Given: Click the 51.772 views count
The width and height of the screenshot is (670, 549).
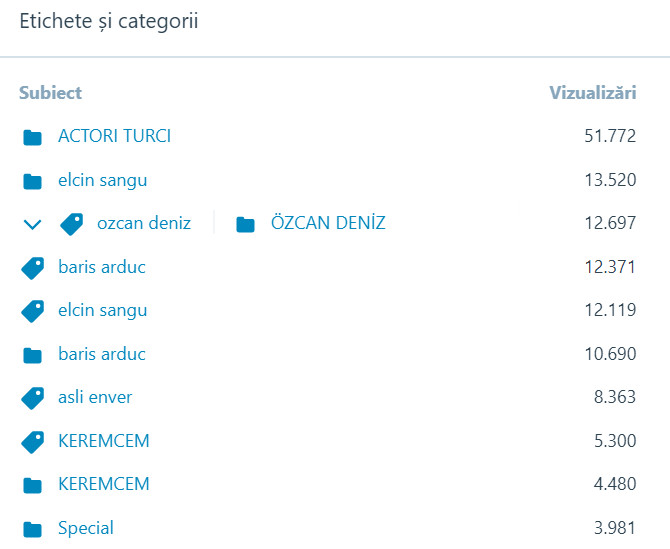Looking at the screenshot, I should (610, 136).
